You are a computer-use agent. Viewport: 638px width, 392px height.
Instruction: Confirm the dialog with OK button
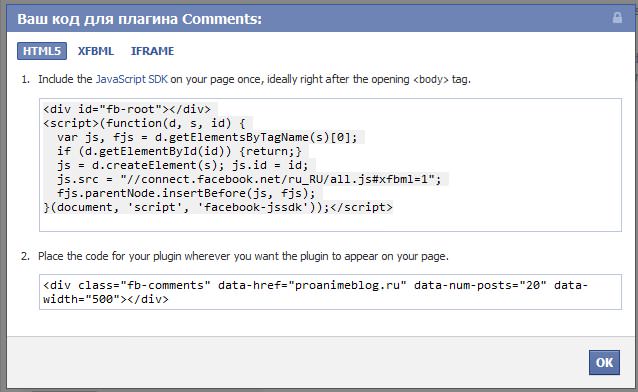tap(604, 362)
